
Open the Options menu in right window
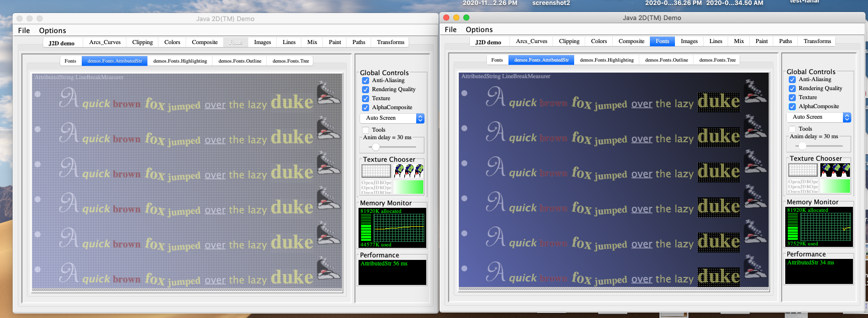479,30
